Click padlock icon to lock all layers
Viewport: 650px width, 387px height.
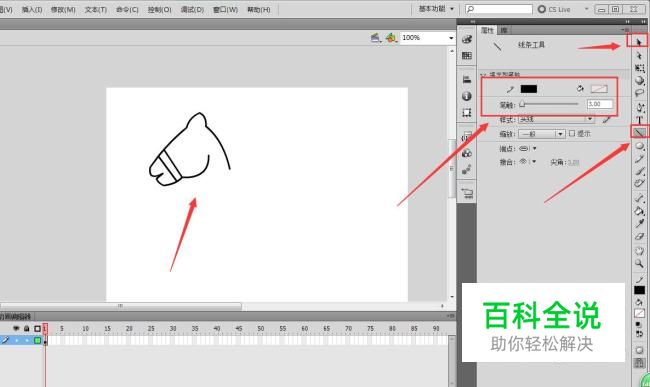pyautogui.click(x=27, y=329)
